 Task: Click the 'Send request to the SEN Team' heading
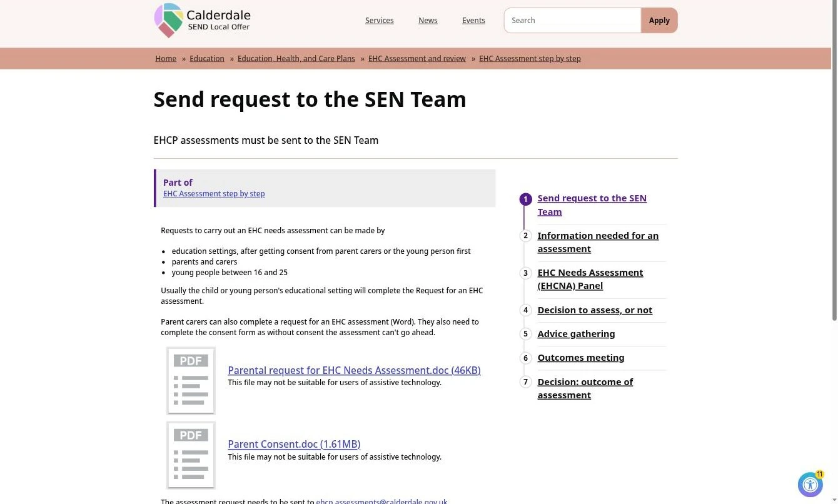(x=310, y=99)
